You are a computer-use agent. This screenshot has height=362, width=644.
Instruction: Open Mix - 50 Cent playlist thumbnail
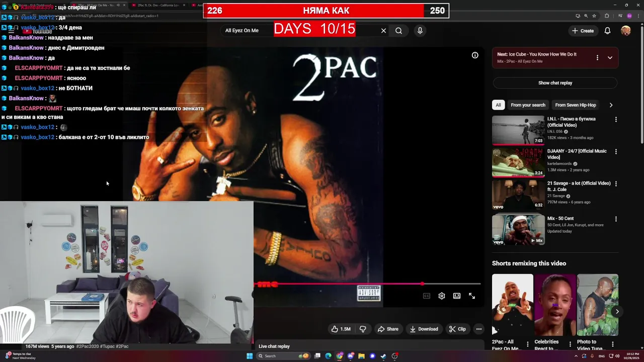pos(518,230)
